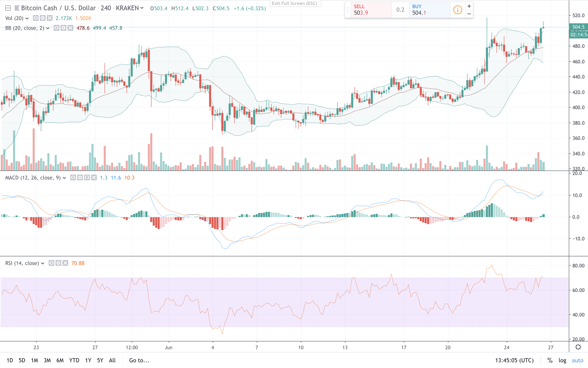Remove the MACD indicator
The height and width of the screenshot is (368, 588).
tap(94, 178)
